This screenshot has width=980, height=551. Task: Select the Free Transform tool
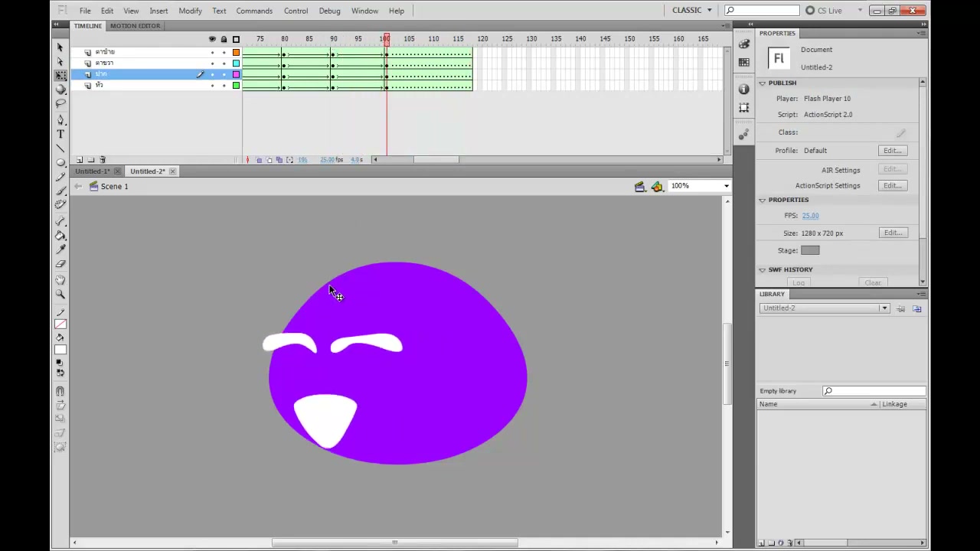click(x=60, y=75)
